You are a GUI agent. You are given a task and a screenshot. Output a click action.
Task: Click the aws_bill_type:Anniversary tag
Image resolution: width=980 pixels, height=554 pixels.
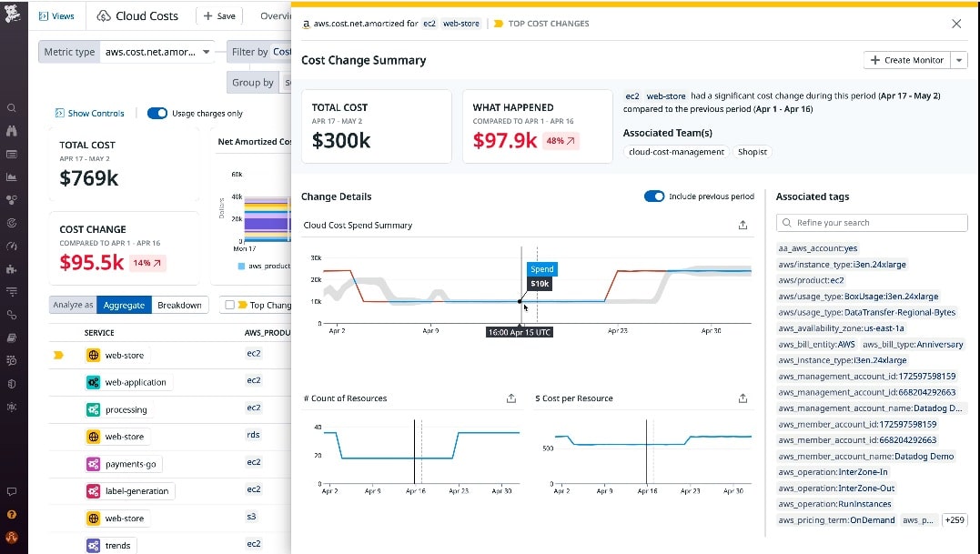913,344
